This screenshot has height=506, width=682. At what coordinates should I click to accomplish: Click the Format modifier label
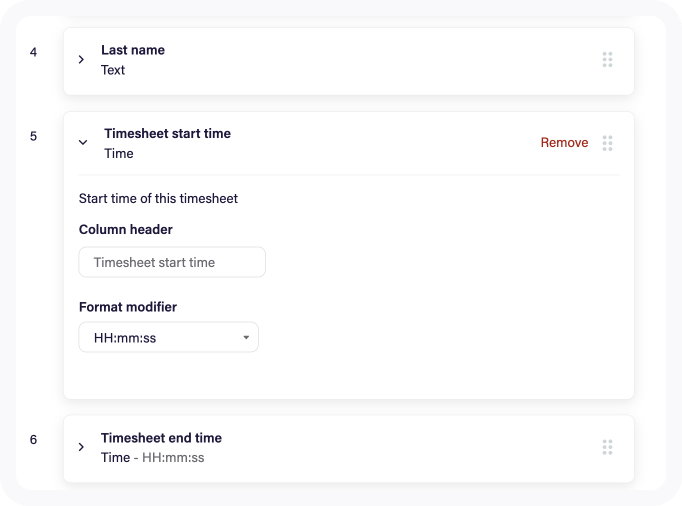pyautogui.click(x=128, y=307)
